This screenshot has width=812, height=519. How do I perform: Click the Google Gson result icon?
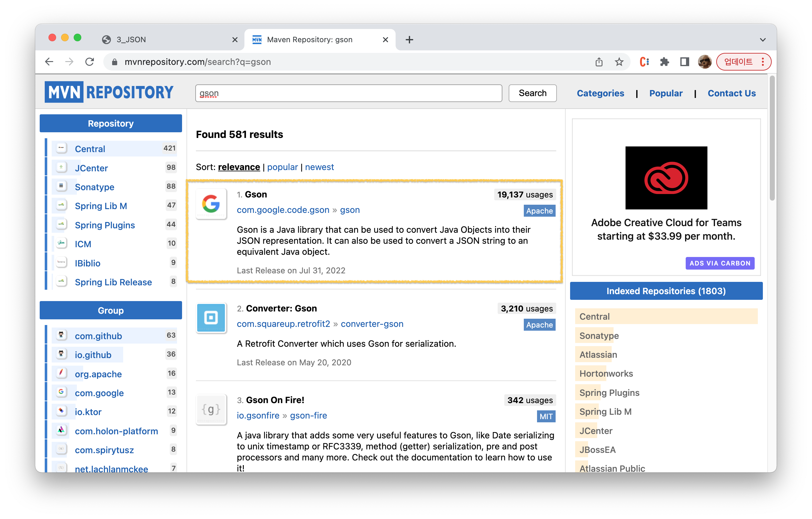coord(211,204)
